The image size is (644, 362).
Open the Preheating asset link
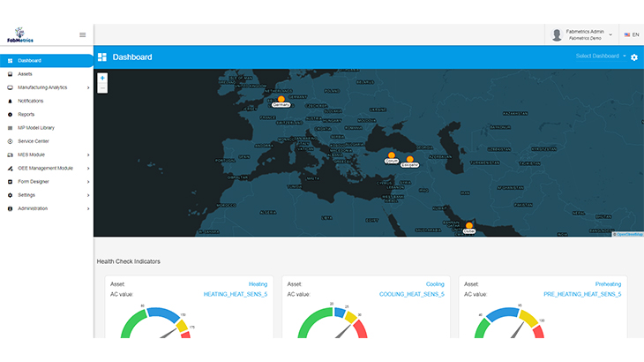pyautogui.click(x=608, y=284)
